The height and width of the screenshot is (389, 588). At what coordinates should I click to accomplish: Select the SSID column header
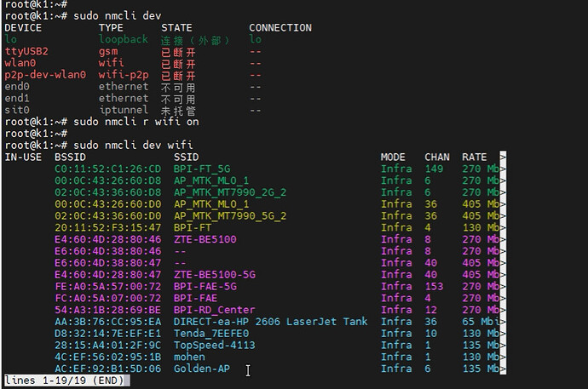[186, 157]
